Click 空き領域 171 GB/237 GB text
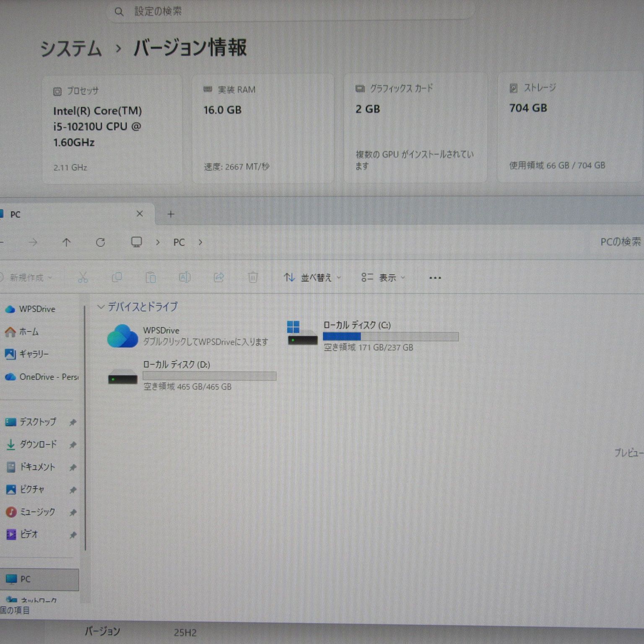Image resolution: width=644 pixels, height=644 pixels. [x=369, y=348]
